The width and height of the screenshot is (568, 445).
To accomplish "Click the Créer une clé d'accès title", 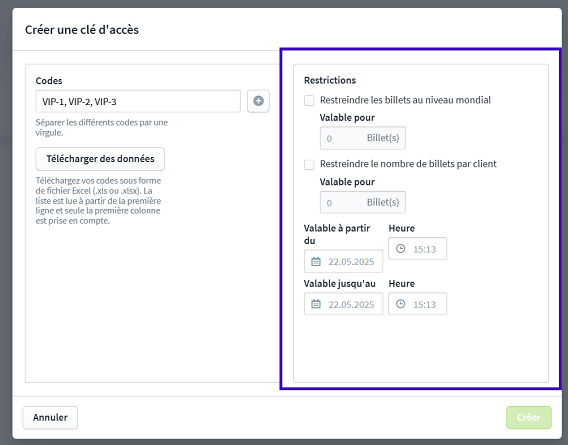I will tap(82, 30).
